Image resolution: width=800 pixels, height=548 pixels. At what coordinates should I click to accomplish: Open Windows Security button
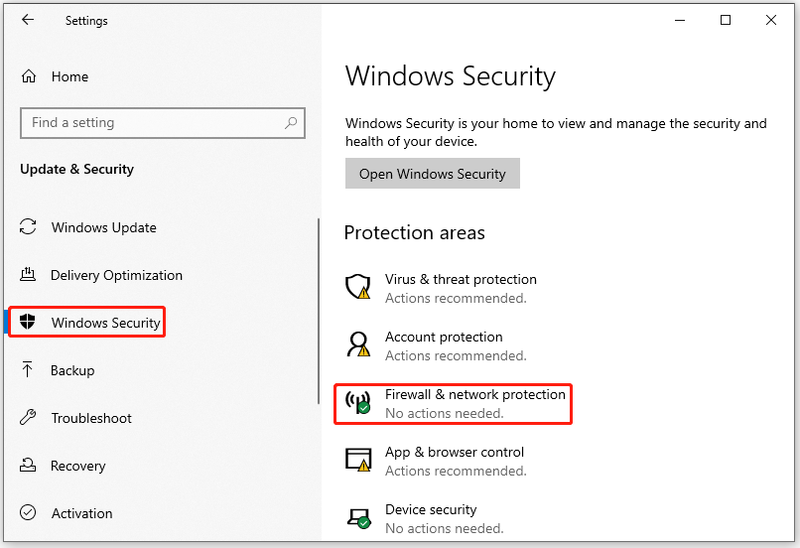tap(432, 173)
